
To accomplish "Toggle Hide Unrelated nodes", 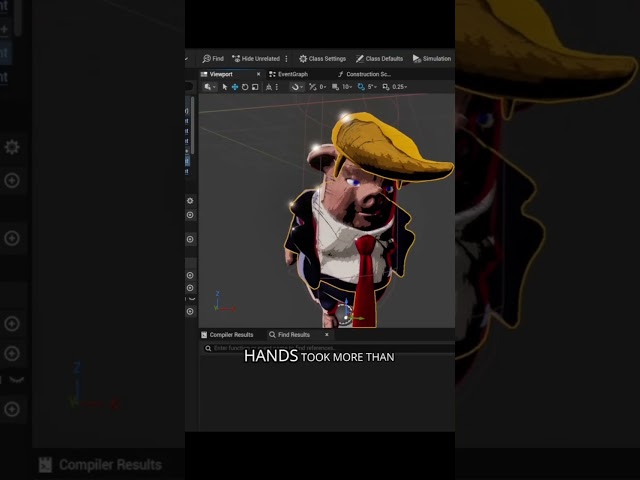I will click(x=256, y=59).
